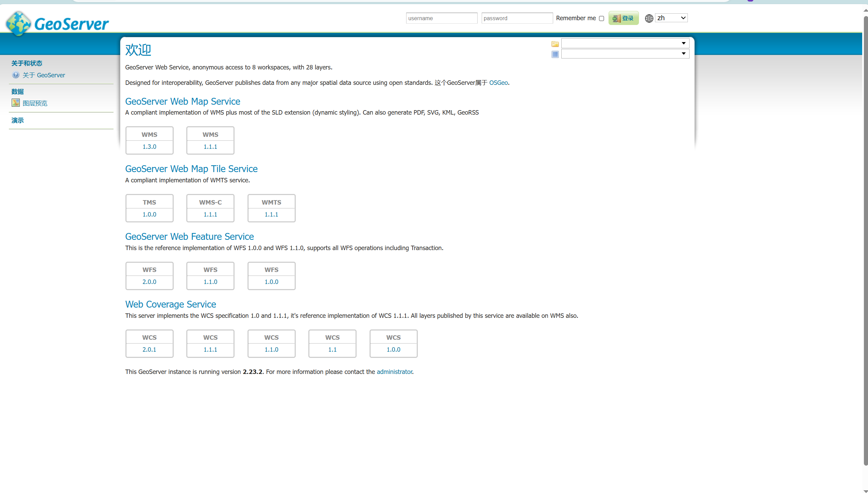
Task: Click the GeoServer globe logo
Action: [18, 23]
